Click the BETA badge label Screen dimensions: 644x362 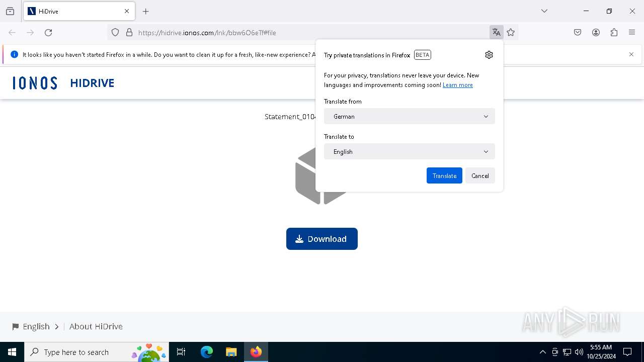pos(423,55)
